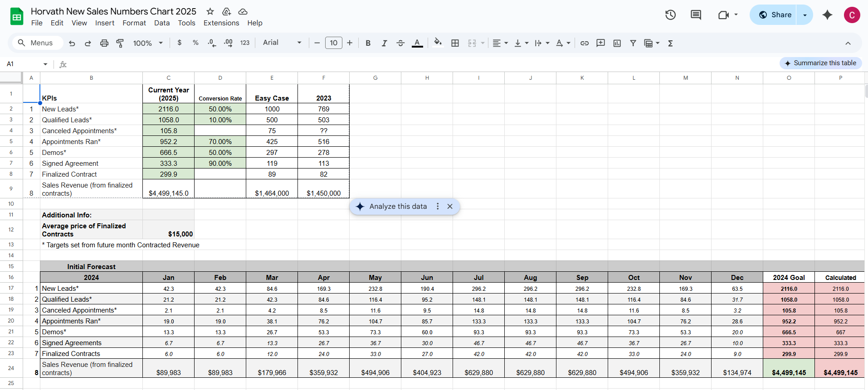Open the Extensions menu
Viewport: 868px width, 390px height.
click(221, 23)
